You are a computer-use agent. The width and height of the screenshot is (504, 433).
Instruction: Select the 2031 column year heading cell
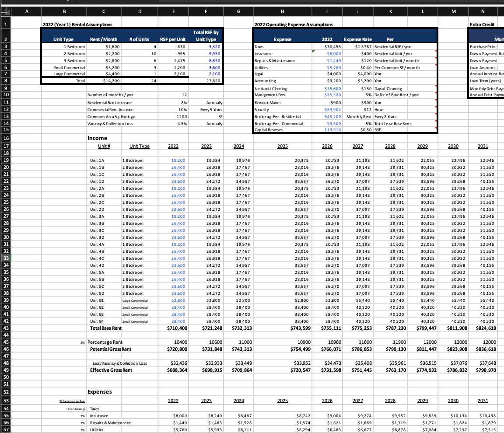[483, 146]
